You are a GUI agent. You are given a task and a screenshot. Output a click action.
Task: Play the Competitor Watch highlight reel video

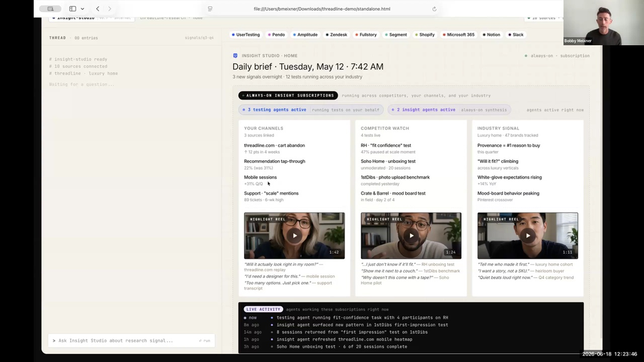pos(411,236)
